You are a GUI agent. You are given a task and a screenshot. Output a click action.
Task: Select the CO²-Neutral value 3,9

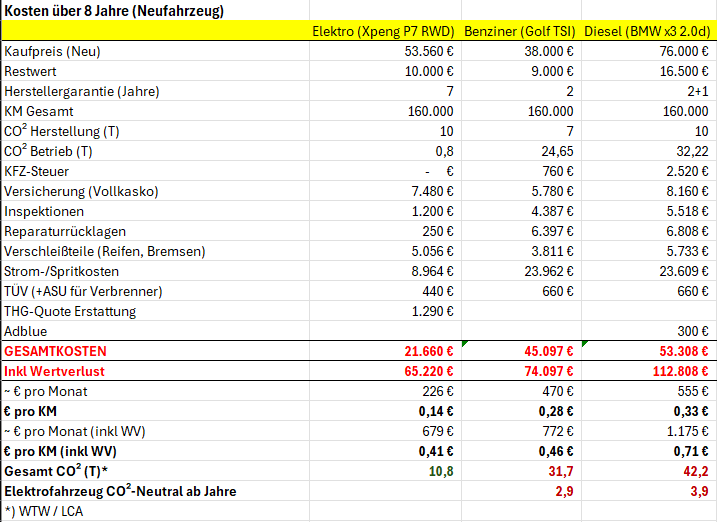[x=699, y=491]
